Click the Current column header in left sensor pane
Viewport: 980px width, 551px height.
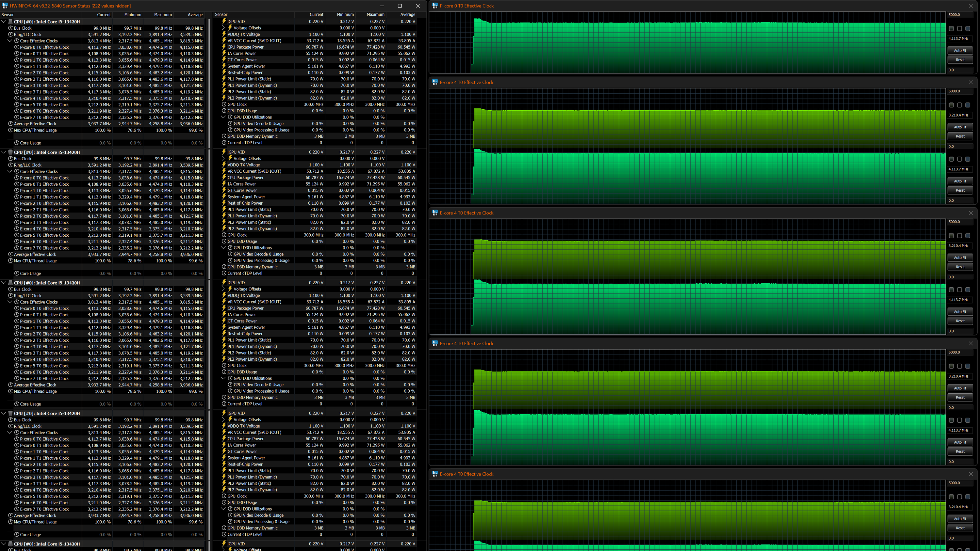(97, 15)
